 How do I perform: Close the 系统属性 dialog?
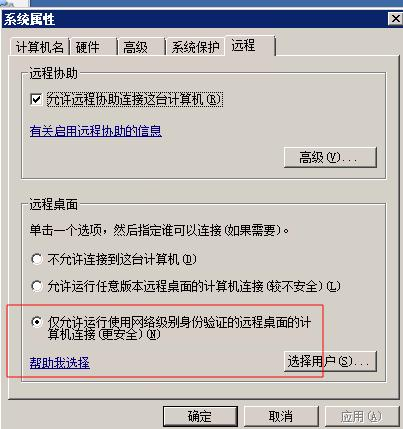click(x=395, y=19)
